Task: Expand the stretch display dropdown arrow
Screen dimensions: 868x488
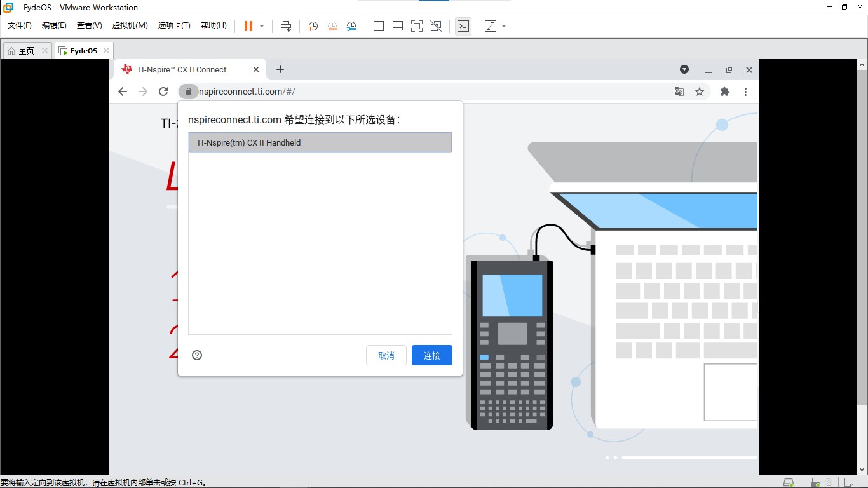Action: point(504,26)
